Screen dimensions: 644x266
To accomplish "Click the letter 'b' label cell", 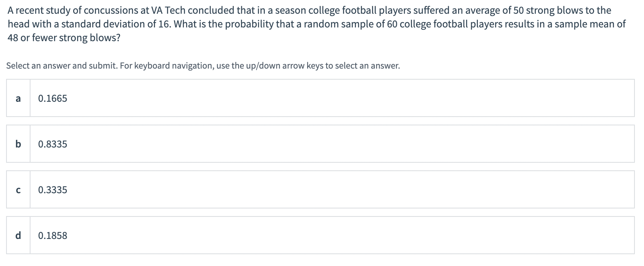I will 18,144.
